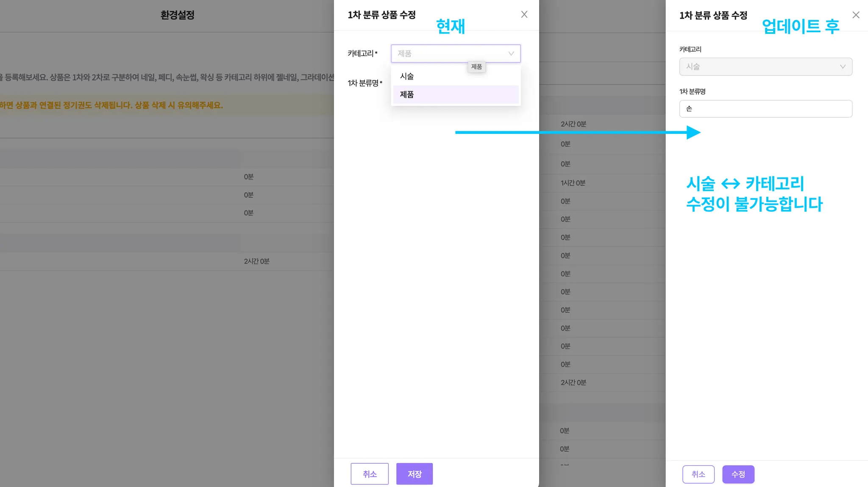Click the 제품 placeholder in category combo box
The height and width of the screenshot is (487, 868).
405,54
